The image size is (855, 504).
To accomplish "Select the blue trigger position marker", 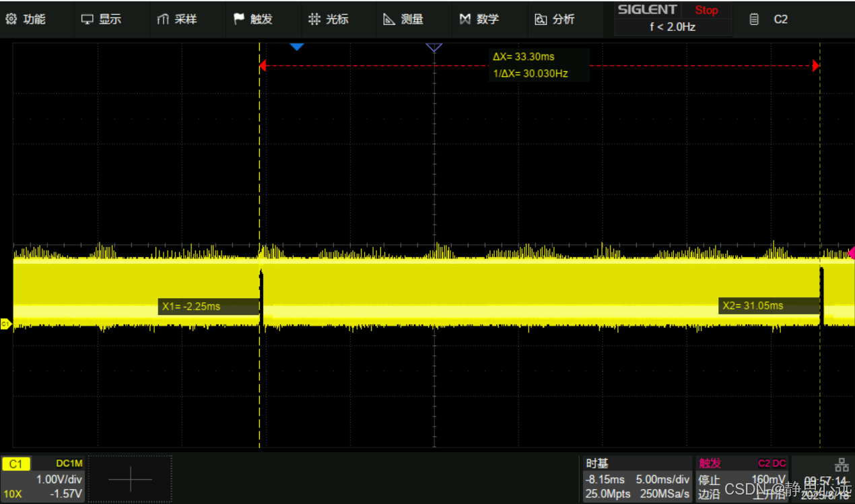I will point(297,46).
